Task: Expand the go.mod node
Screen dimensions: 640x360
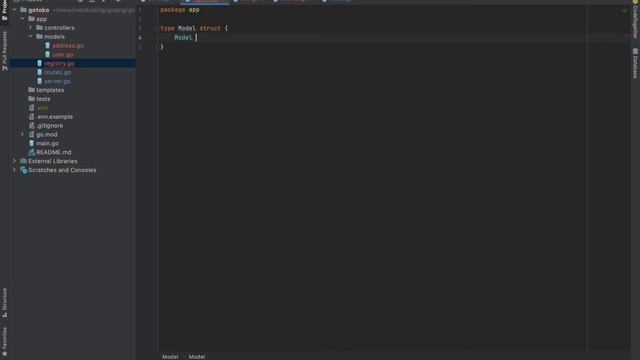Action: point(22,134)
